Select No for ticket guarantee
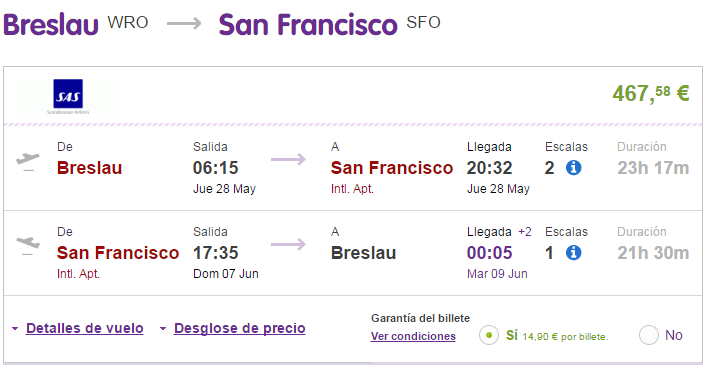Screen dimensions: 718x377 pos(649,335)
